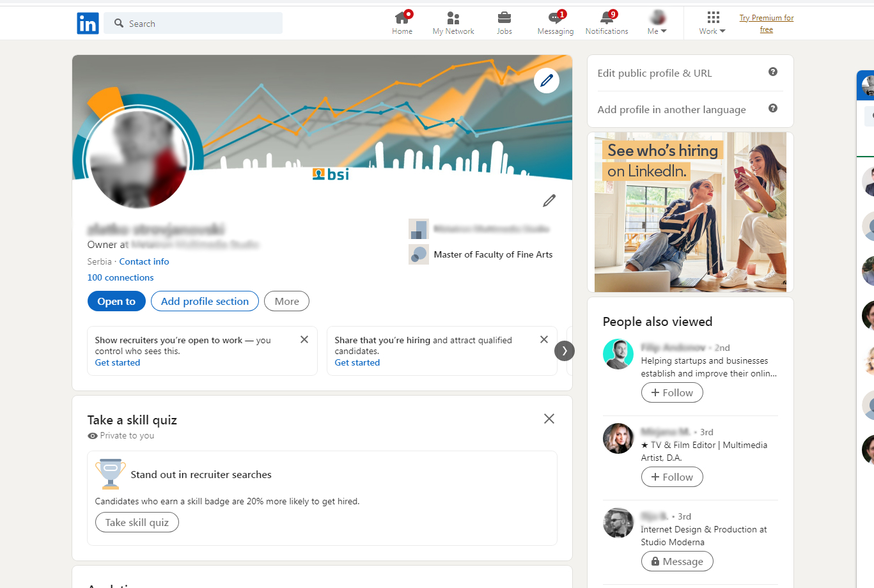The image size is (874, 588).
Task: Dismiss the open to work recruiters card
Action: click(304, 339)
